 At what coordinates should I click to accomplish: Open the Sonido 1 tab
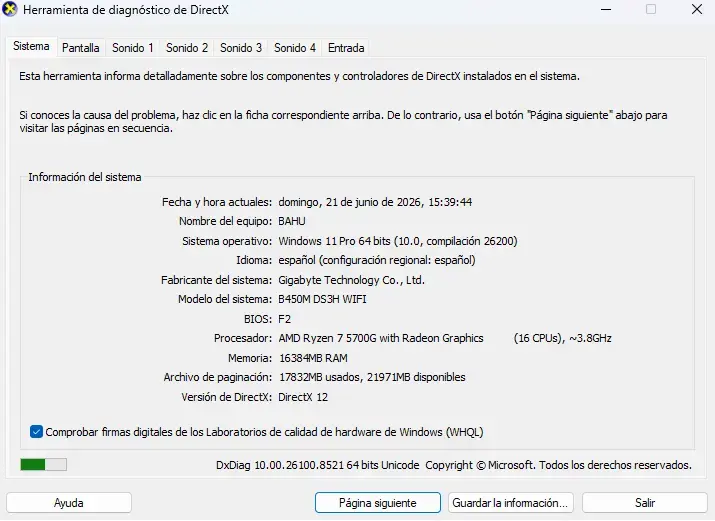(x=133, y=48)
